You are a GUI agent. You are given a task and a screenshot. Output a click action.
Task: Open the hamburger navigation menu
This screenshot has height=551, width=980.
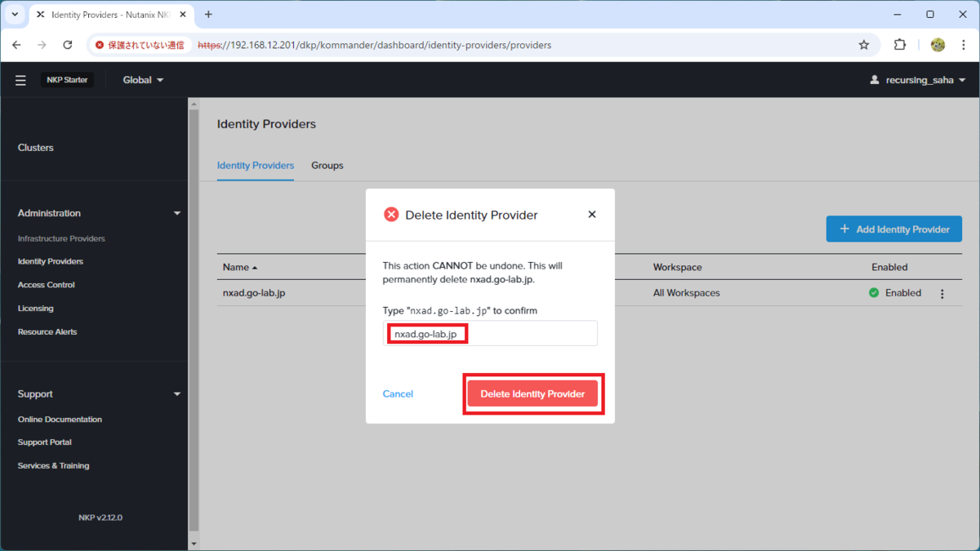(20, 80)
